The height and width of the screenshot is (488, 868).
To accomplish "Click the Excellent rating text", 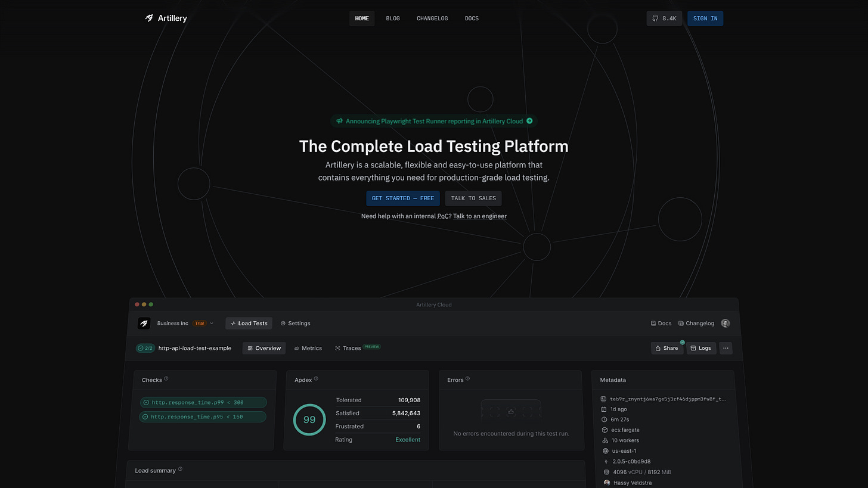I will coord(408,440).
